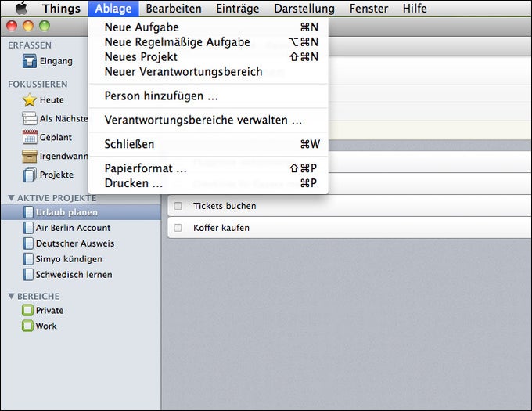Click the Geplant calendar icon

[x=30, y=137]
